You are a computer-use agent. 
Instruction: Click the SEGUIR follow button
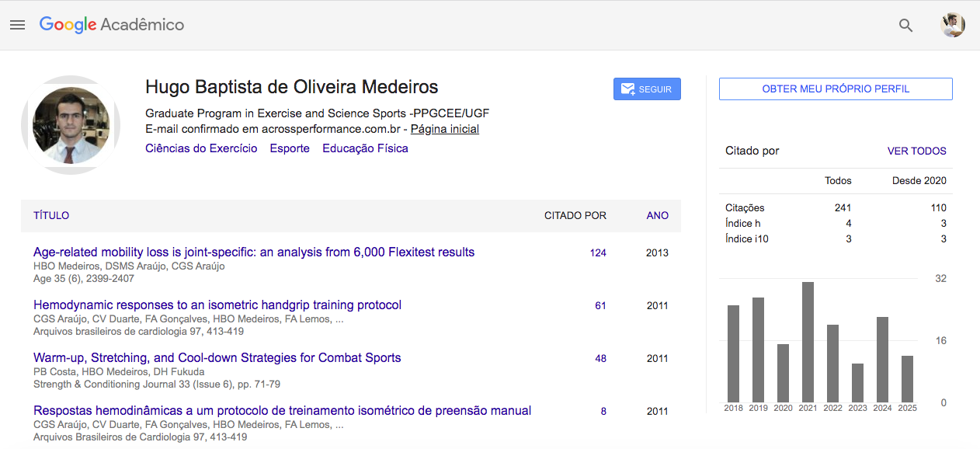click(647, 89)
